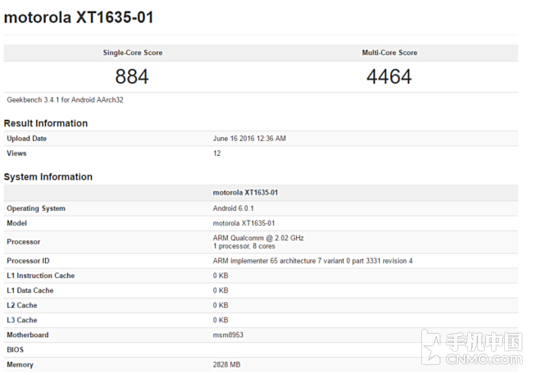Image resolution: width=533 pixels, height=375 pixels.
Task: Select the Single-Core Score header
Action: [133, 53]
